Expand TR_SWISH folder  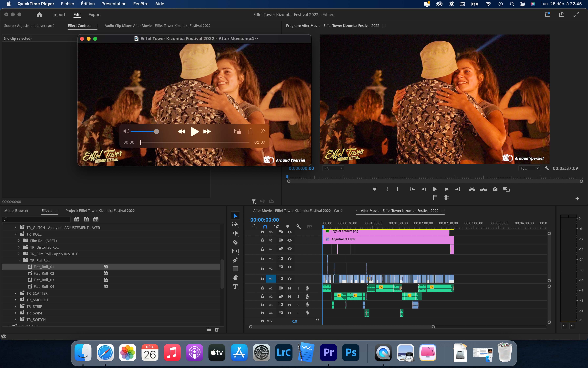point(15,313)
